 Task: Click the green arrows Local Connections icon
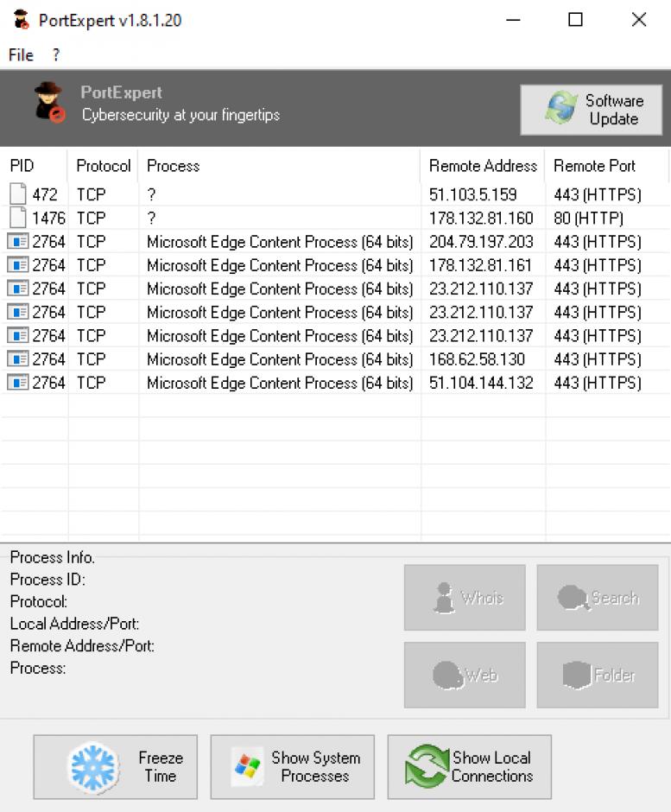pos(427,767)
